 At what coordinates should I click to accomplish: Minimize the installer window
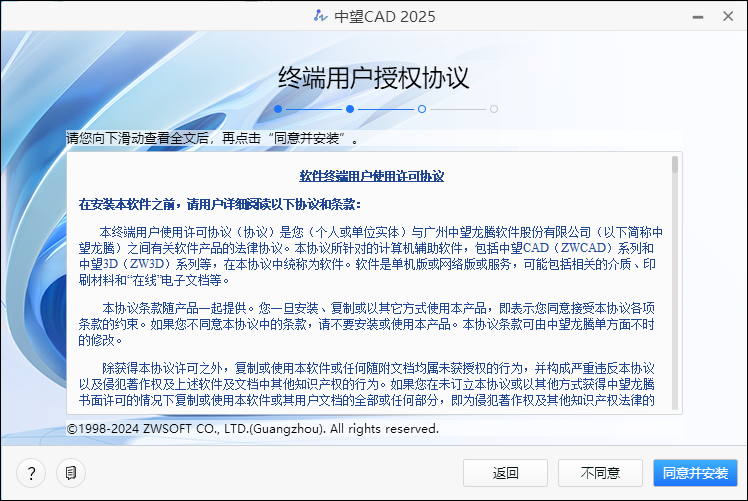click(x=697, y=17)
